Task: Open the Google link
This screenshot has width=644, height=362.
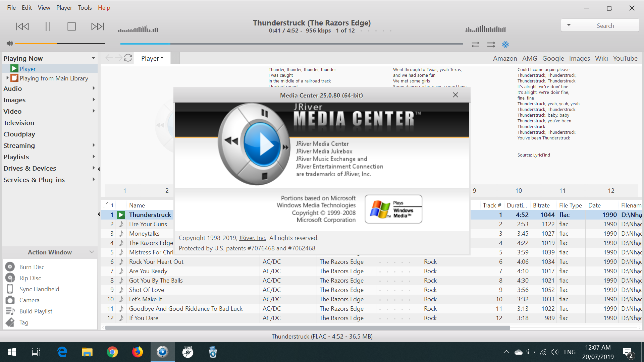Action: (553, 58)
